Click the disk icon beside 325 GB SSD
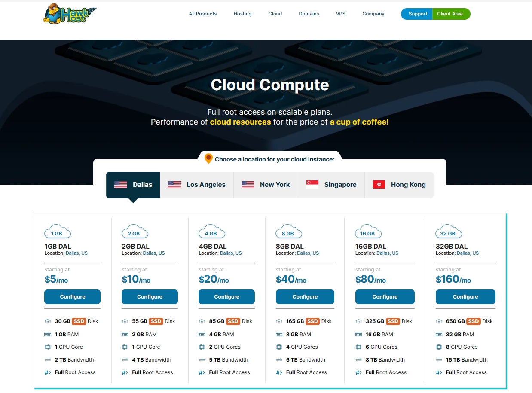This screenshot has width=532, height=393. (358, 321)
